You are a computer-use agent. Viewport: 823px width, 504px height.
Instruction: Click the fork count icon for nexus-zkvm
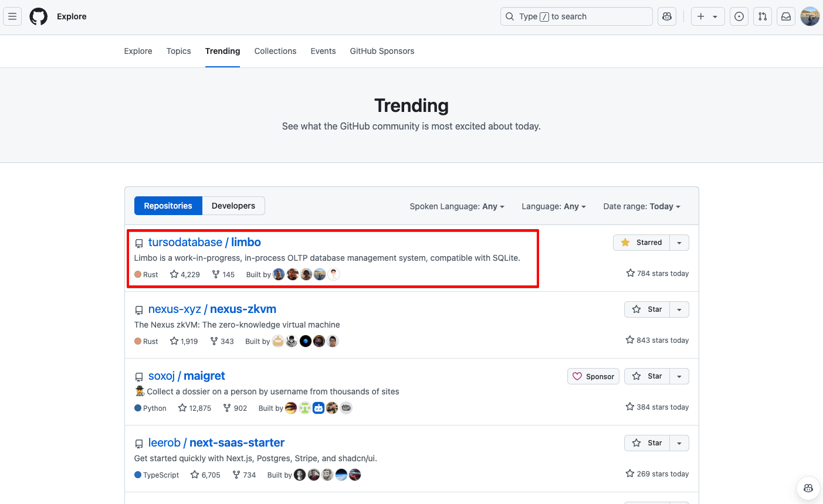click(214, 341)
